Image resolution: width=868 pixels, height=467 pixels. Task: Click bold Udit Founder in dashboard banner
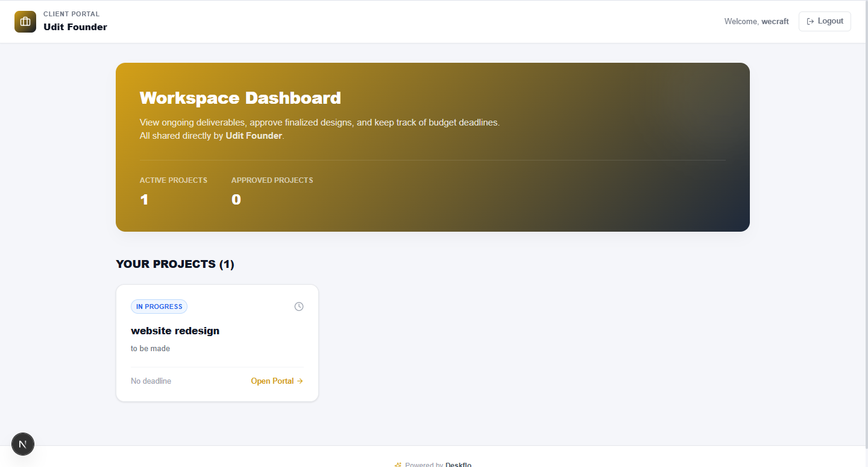tap(254, 136)
